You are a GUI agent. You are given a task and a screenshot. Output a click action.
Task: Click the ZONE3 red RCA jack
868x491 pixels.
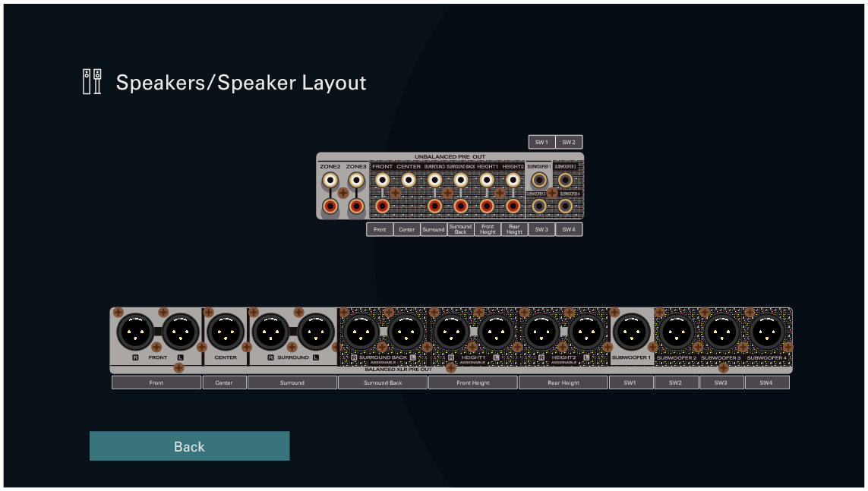pos(356,206)
